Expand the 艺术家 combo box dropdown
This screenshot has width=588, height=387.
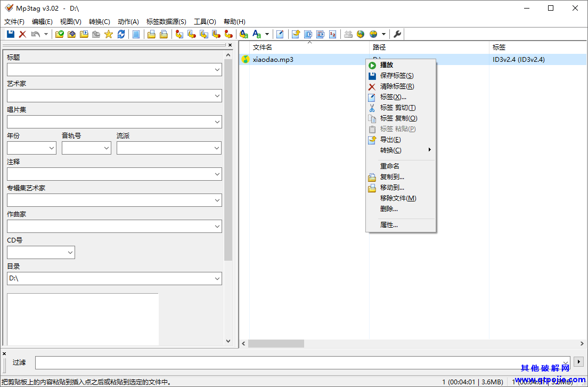click(x=217, y=96)
